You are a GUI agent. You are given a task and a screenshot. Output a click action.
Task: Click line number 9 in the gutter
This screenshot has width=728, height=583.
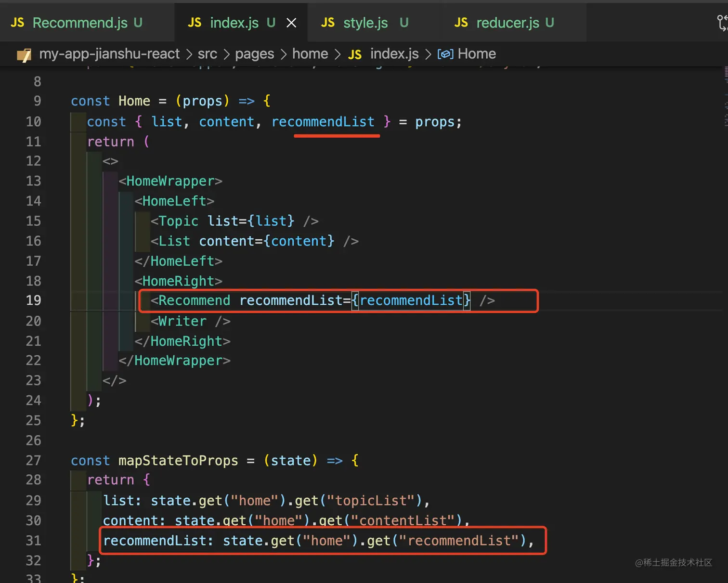pos(37,101)
